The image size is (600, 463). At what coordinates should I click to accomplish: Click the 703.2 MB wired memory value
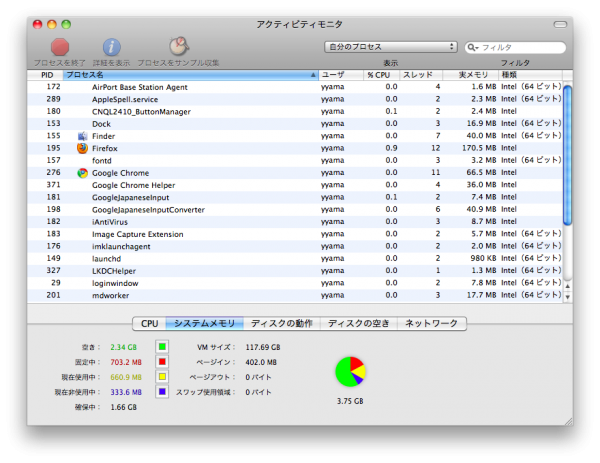point(126,362)
